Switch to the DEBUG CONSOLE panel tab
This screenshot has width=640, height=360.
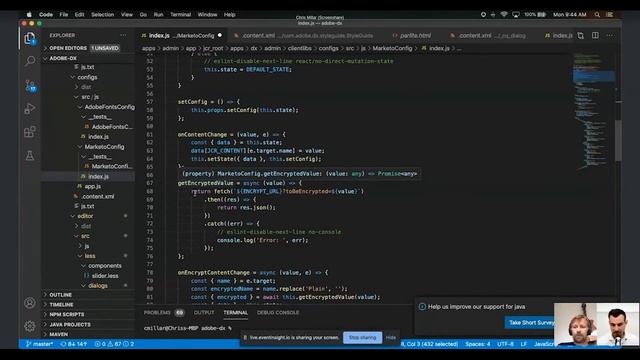(278, 313)
